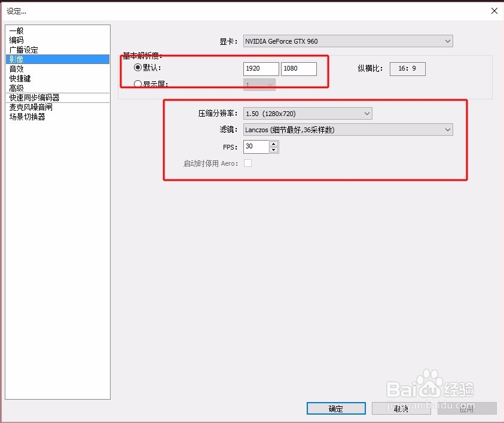Click the 1920 width input field
Viewport: 504px width, 423px height.
(x=260, y=68)
